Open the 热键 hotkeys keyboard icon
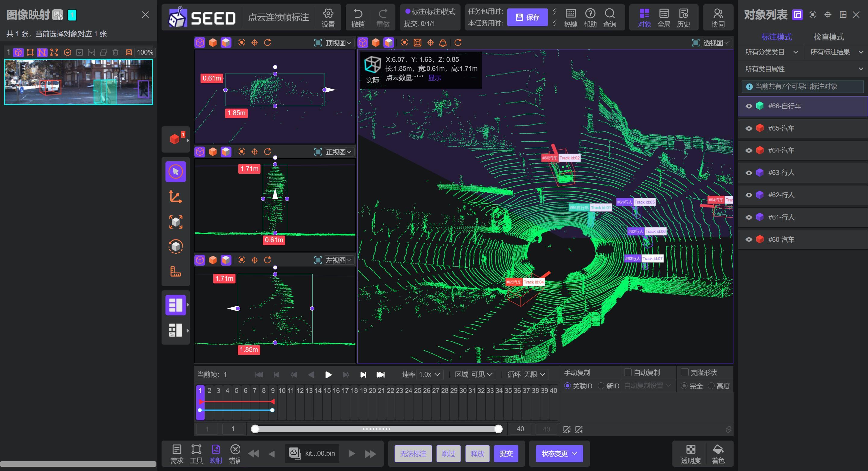The width and height of the screenshot is (868, 471). (571, 14)
